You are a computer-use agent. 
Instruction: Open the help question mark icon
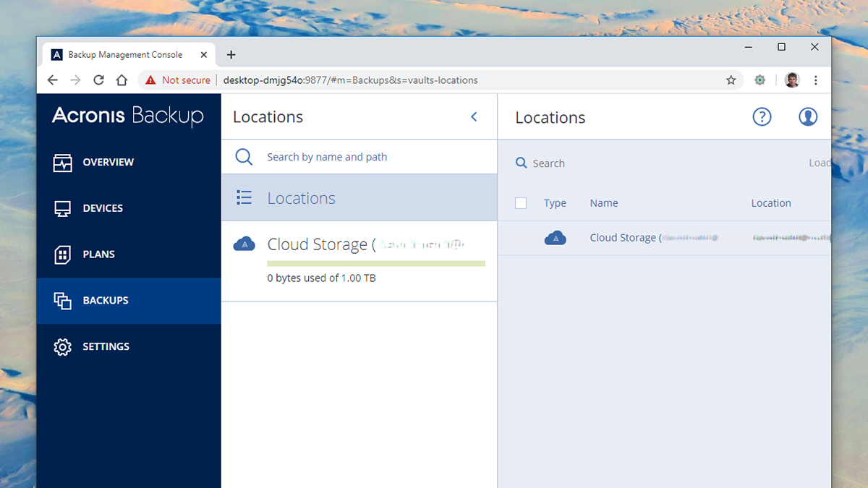tap(762, 116)
